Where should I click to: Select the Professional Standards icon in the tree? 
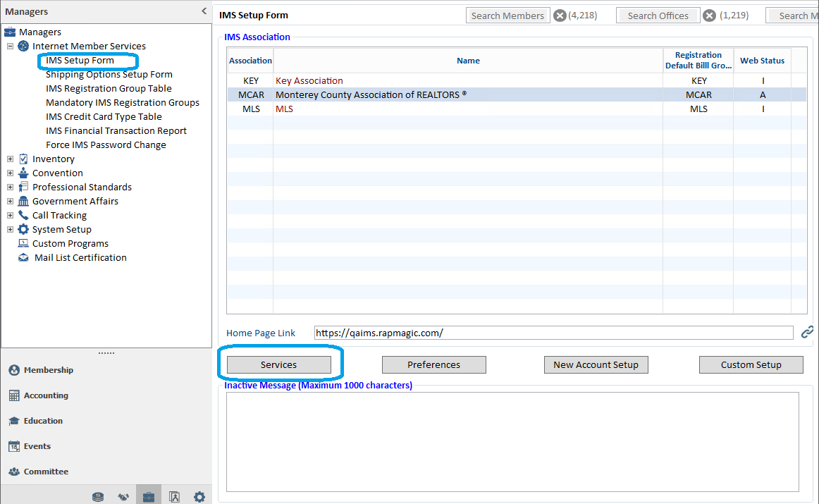pyautogui.click(x=23, y=187)
